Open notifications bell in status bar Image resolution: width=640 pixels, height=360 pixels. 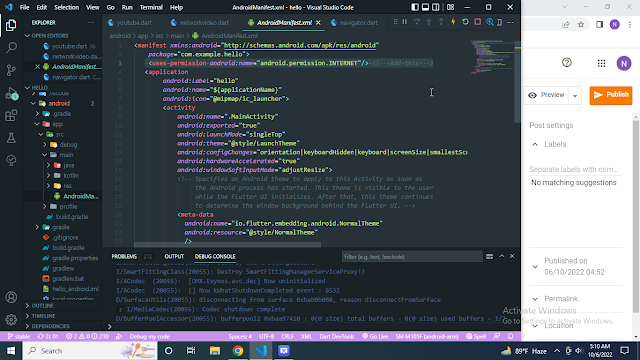(x=510, y=336)
